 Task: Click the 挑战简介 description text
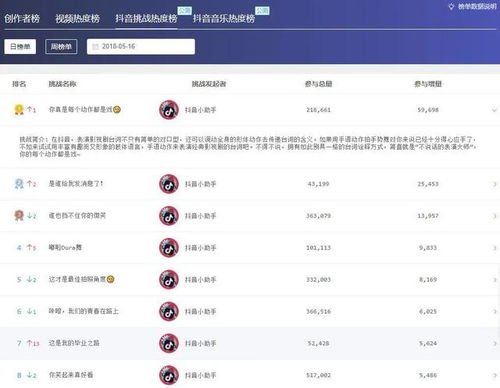pyautogui.click(x=248, y=147)
